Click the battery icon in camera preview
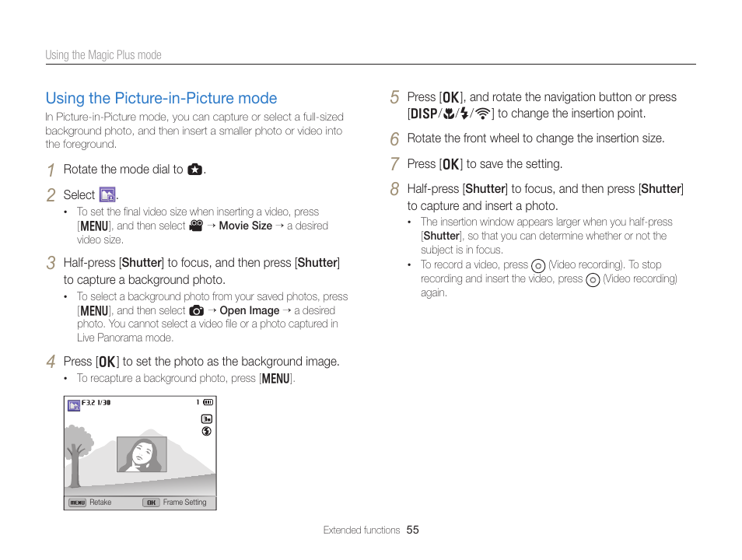The height and width of the screenshot is (560, 742). 208,402
